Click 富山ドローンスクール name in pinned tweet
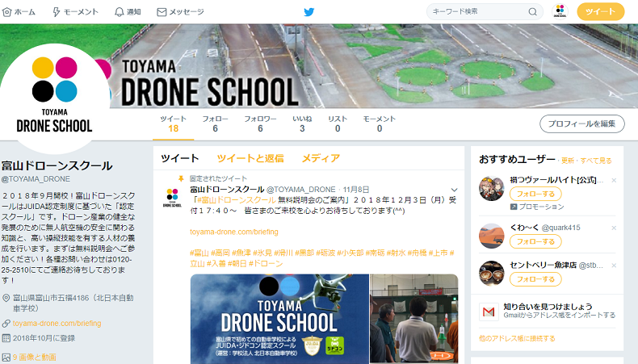638x364 pixels. point(227,190)
